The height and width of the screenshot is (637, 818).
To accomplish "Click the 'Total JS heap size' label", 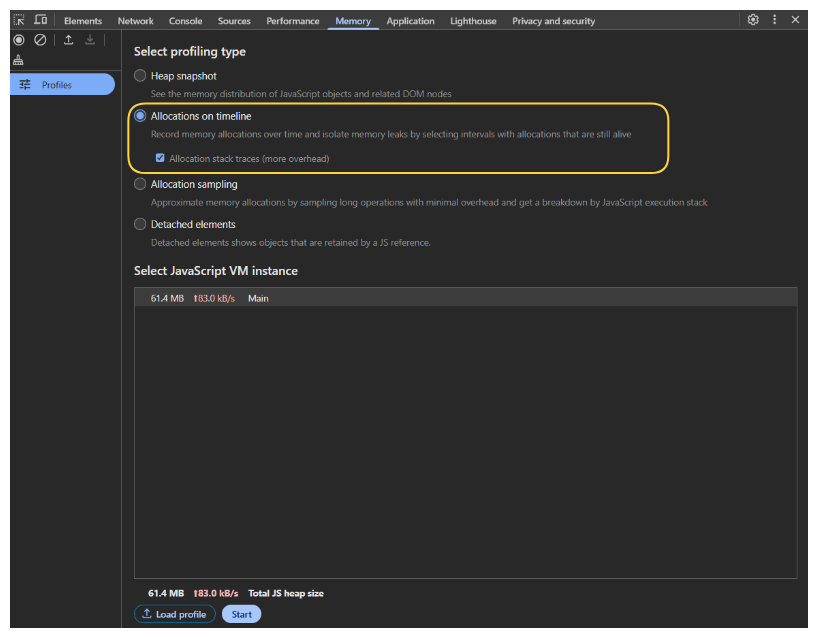I will point(286,593).
